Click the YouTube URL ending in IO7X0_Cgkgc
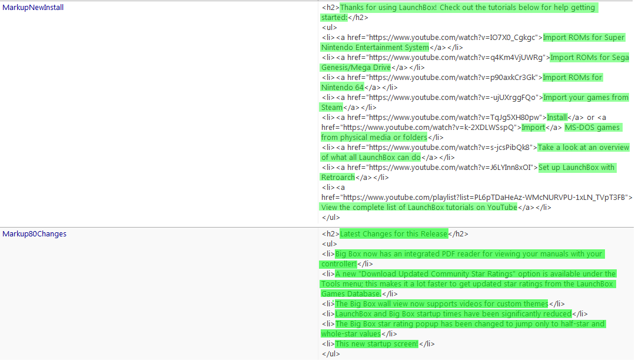Screen dimensions: 635x364 (454, 37)
